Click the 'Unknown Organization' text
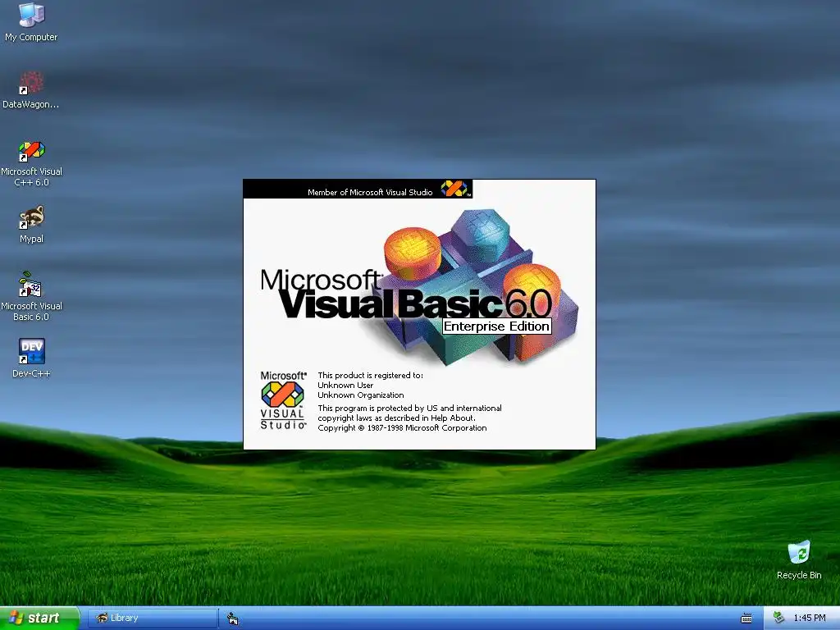This screenshot has width=840, height=630. 361,395
